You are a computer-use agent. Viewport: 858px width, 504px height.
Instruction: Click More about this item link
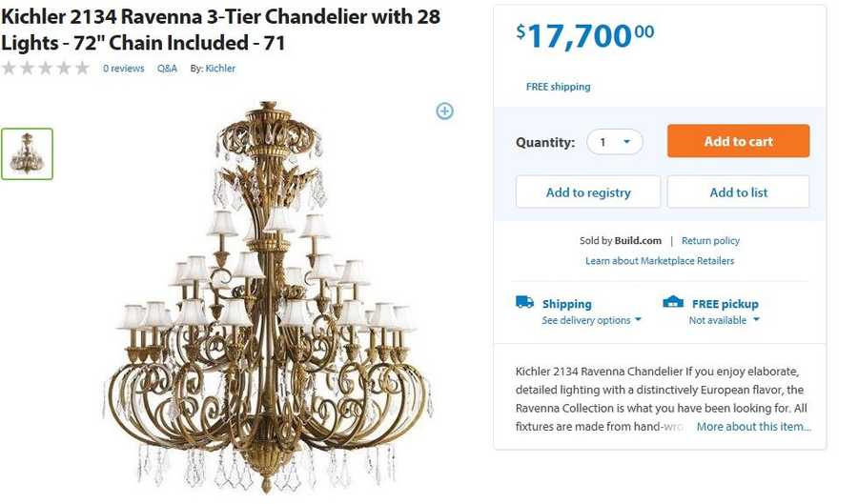coord(753,427)
